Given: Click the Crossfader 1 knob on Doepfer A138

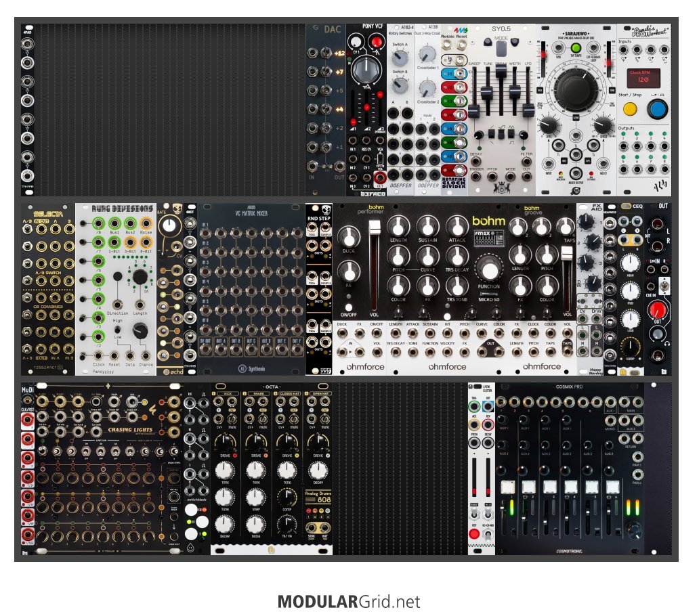Looking at the screenshot, I should 427,54.
